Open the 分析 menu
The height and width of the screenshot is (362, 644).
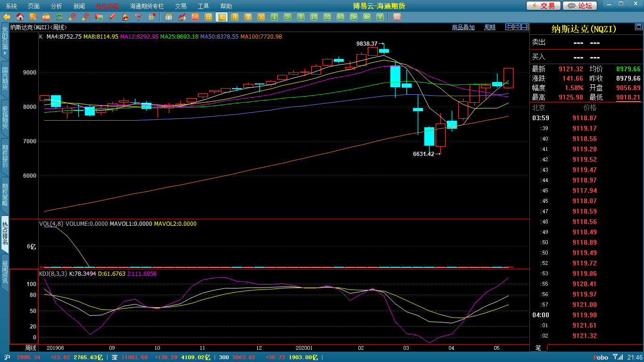click(57, 6)
